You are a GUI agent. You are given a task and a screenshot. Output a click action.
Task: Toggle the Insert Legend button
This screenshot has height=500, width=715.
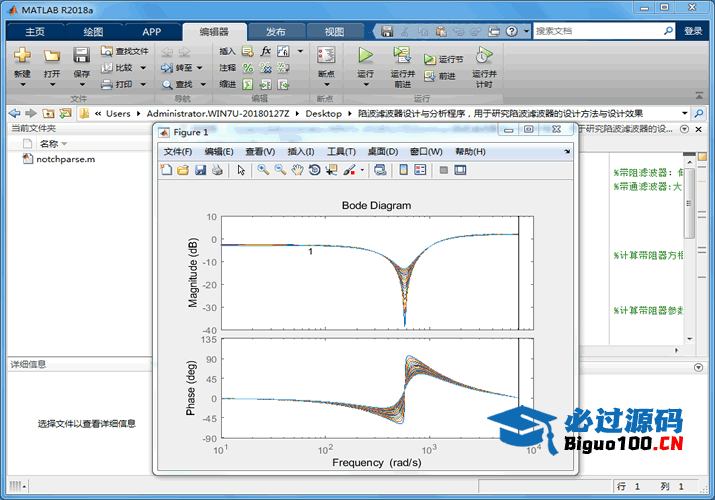(x=420, y=170)
